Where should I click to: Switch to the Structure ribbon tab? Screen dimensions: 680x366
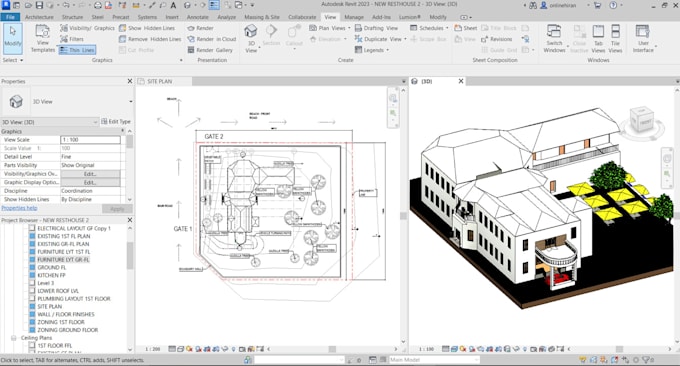72,17
